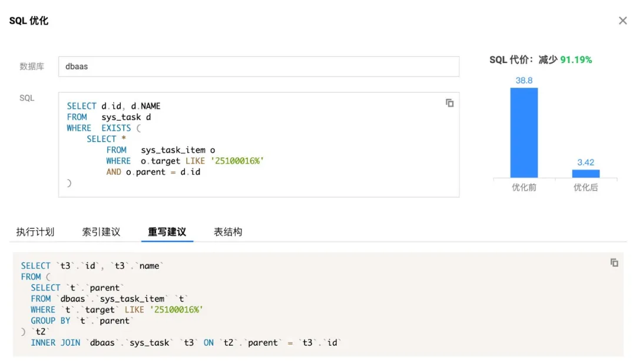Copy the original SQL query text
The height and width of the screenshot is (364, 636).
(450, 103)
